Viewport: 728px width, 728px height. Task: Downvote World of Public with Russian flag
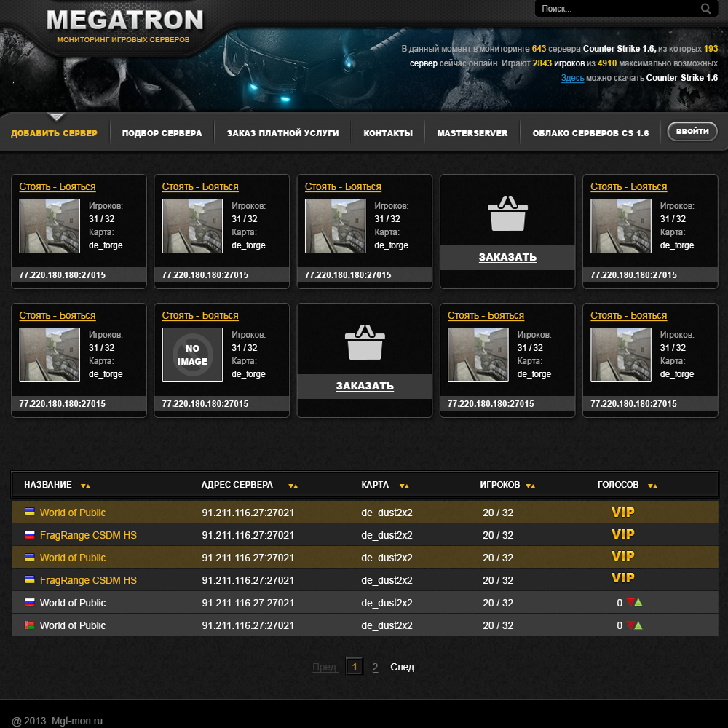pyautogui.click(x=630, y=602)
